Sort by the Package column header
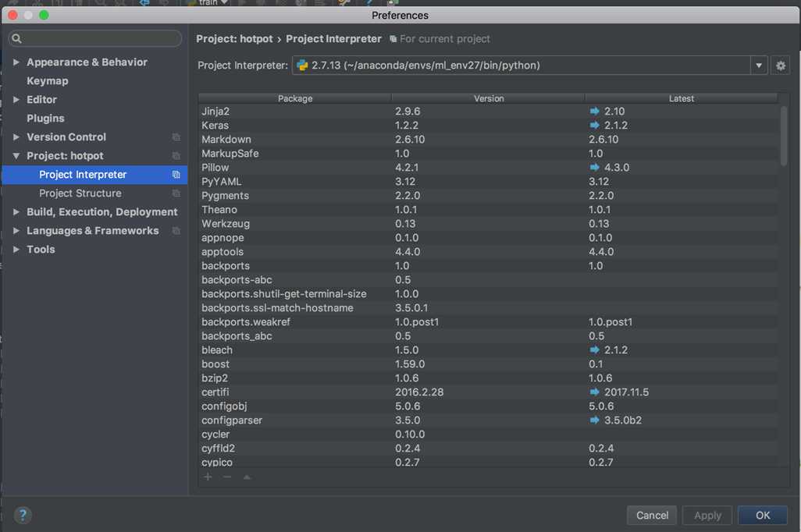This screenshot has width=801, height=532. pyautogui.click(x=295, y=98)
